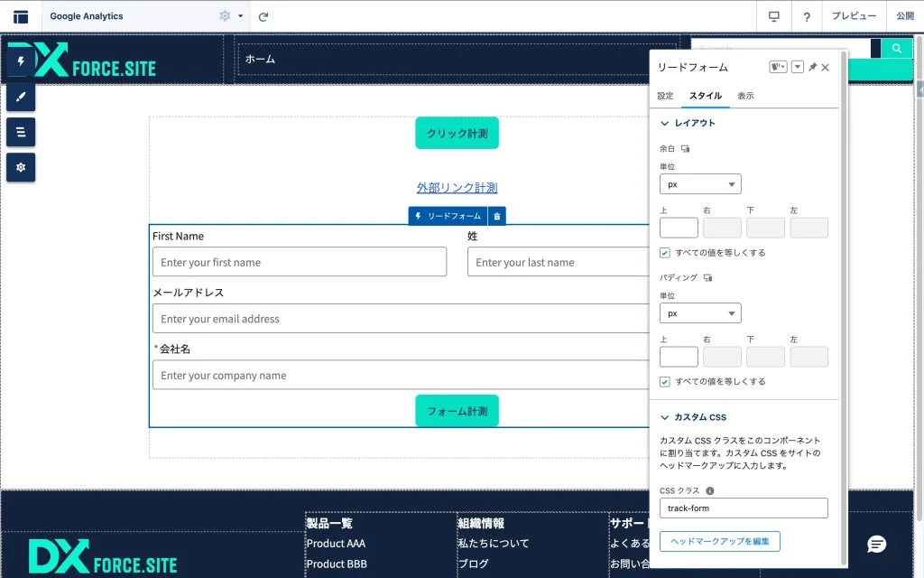Uncheck すべての値を等しくする under 余白
The image size is (924, 578).
[665, 253]
